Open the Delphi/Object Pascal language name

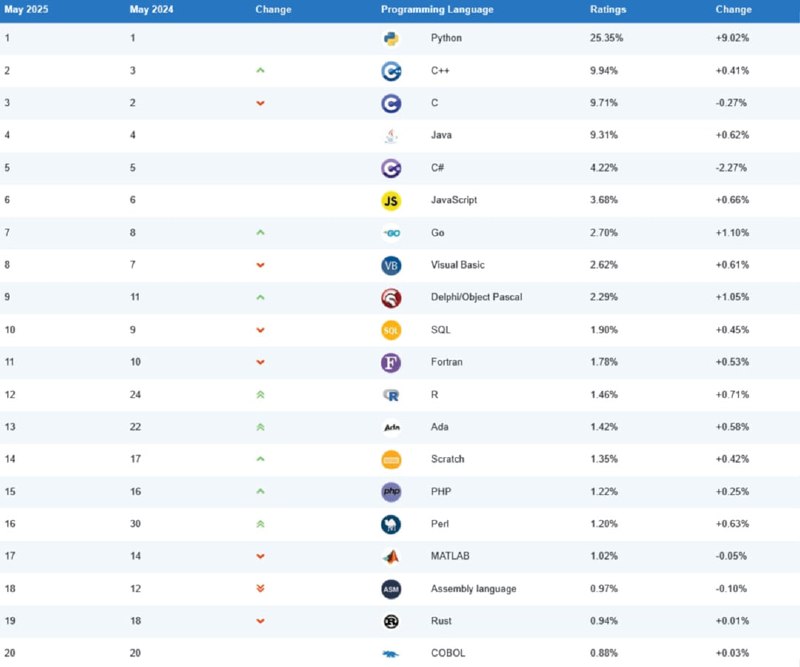point(477,297)
